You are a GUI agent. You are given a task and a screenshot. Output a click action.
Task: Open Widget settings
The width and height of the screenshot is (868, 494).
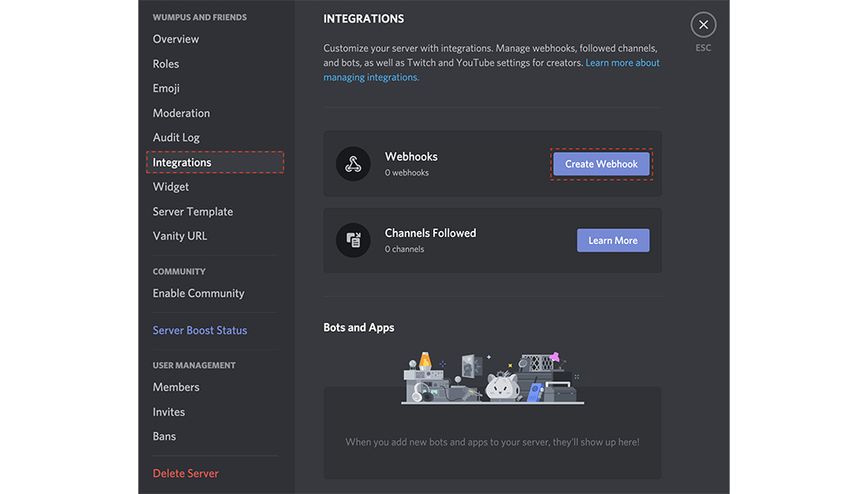[x=170, y=187]
